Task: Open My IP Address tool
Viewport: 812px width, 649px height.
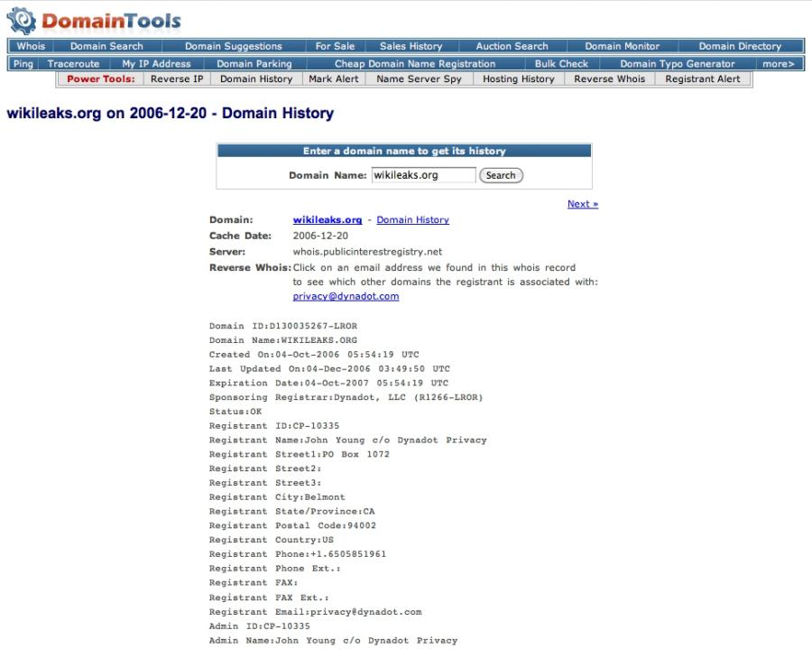Action: 156,64
